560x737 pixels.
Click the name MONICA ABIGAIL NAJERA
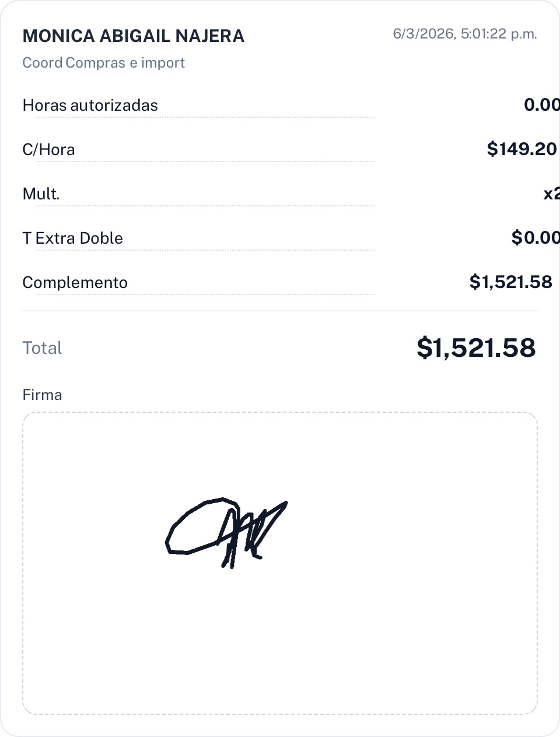click(x=133, y=36)
